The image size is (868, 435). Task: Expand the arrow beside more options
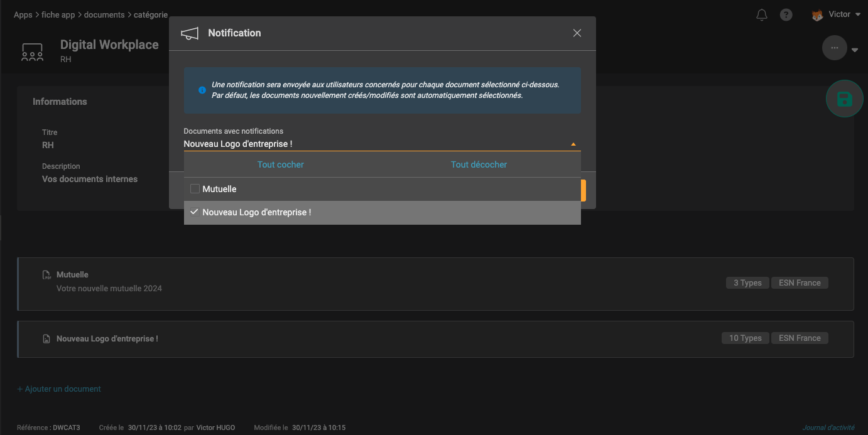pyautogui.click(x=855, y=51)
